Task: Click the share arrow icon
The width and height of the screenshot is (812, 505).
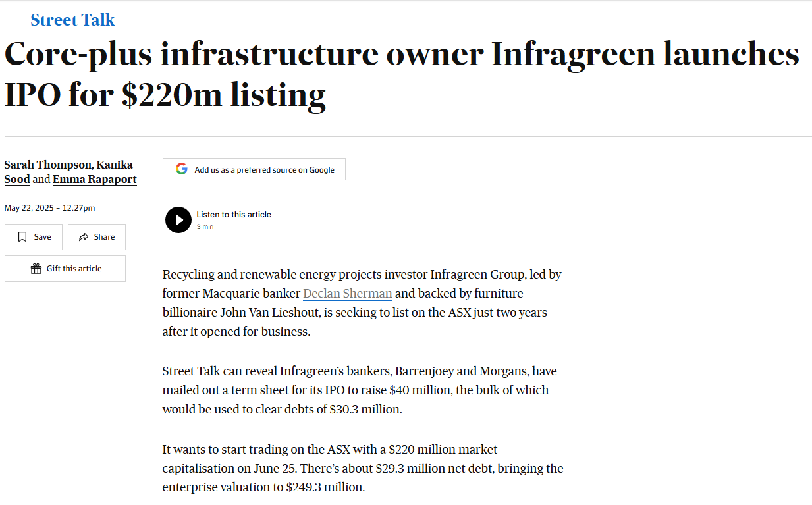Action: point(84,237)
